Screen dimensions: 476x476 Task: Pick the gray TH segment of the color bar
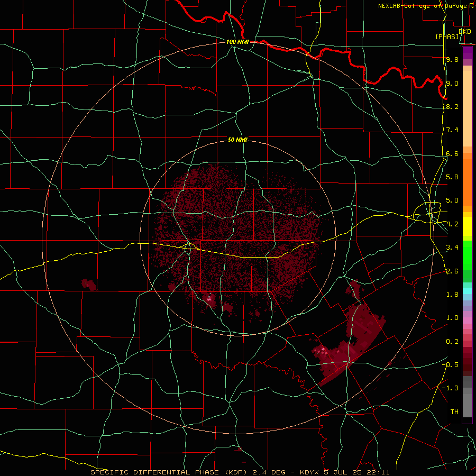click(467, 406)
